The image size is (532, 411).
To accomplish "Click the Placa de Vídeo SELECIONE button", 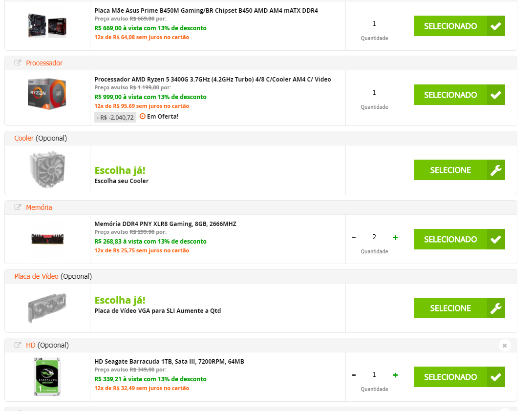I will pyautogui.click(x=459, y=308).
